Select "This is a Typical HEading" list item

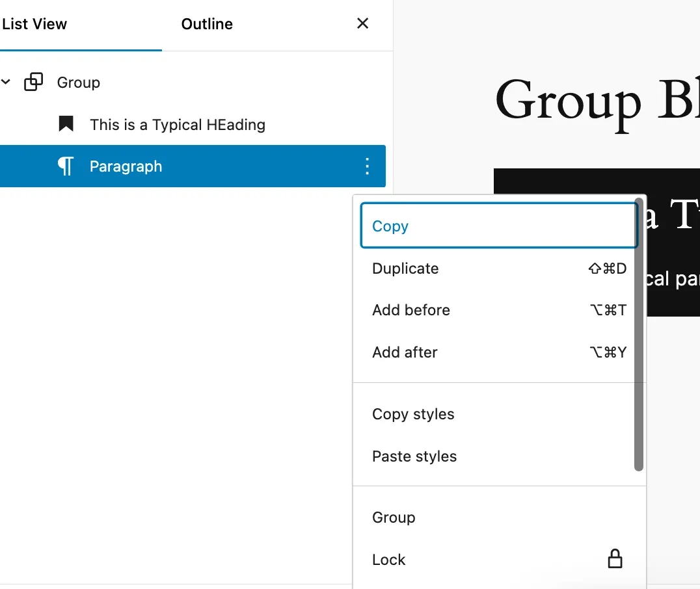pos(177,125)
